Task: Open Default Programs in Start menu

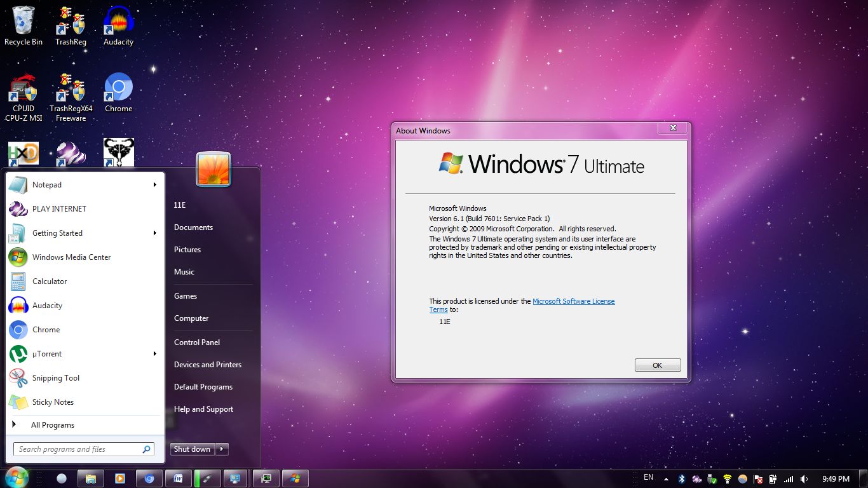Action: [203, 387]
